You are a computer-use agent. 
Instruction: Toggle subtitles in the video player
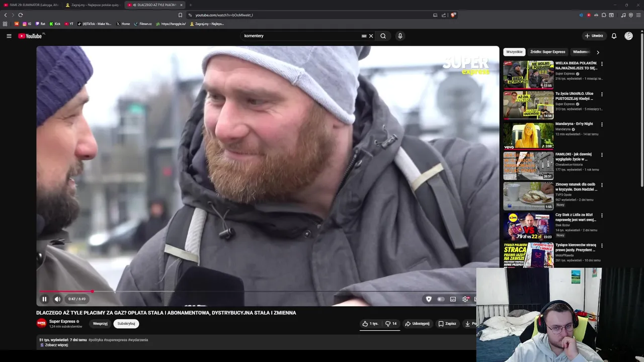(453, 299)
